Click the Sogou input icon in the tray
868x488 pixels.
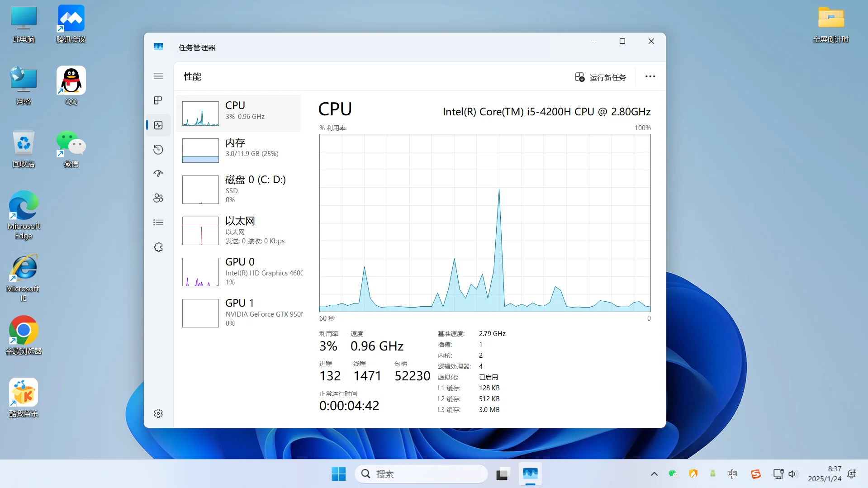(756, 474)
